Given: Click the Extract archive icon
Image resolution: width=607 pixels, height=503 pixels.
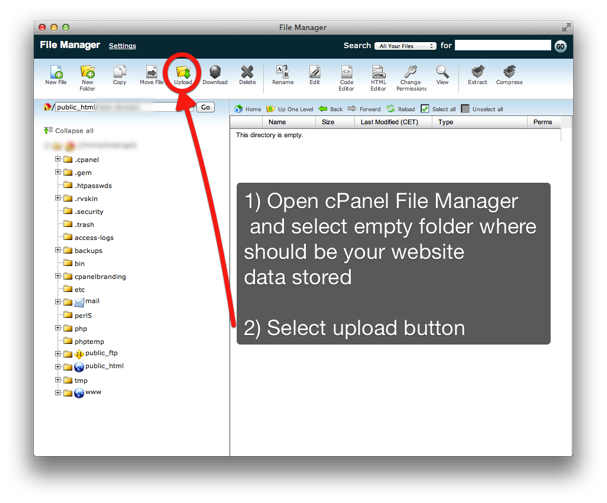Looking at the screenshot, I should point(478,72).
